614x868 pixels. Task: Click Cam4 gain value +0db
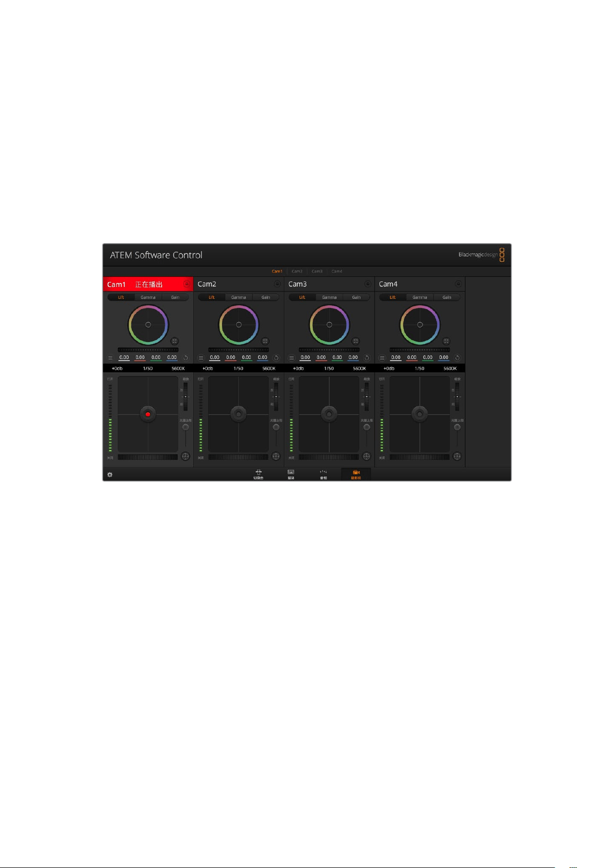tap(389, 368)
